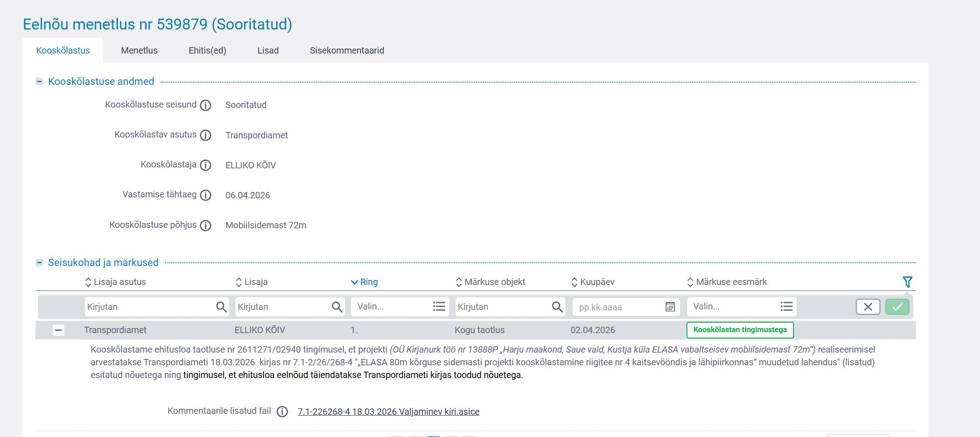This screenshot has width=980, height=437.
Task: Switch to the Menetlus tab
Action: [139, 50]
